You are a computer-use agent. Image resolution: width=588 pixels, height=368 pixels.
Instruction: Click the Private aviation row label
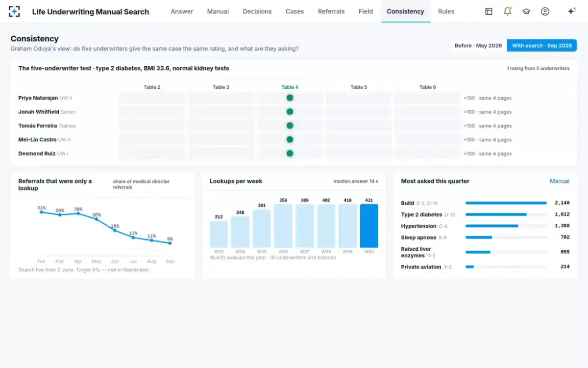tap(421, 267)
